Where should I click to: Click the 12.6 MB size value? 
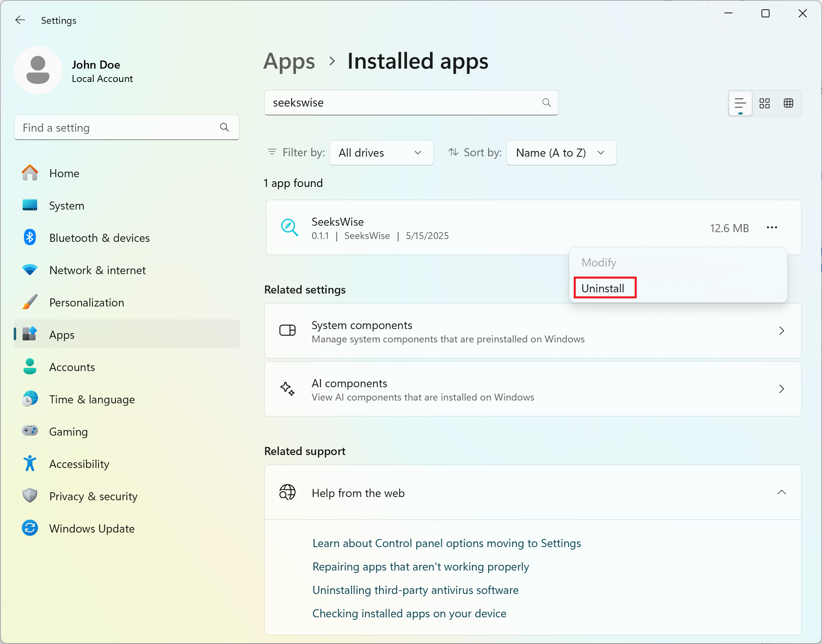pos(729,228)
